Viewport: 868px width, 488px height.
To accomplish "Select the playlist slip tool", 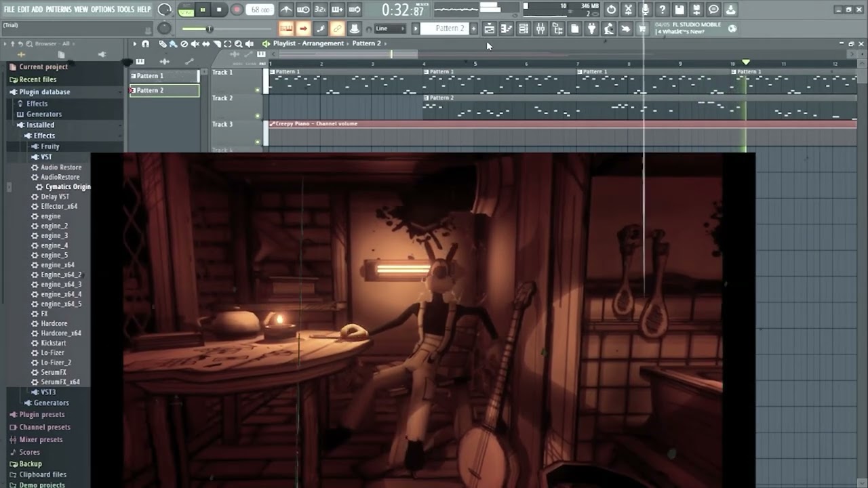I will point(206,43).
